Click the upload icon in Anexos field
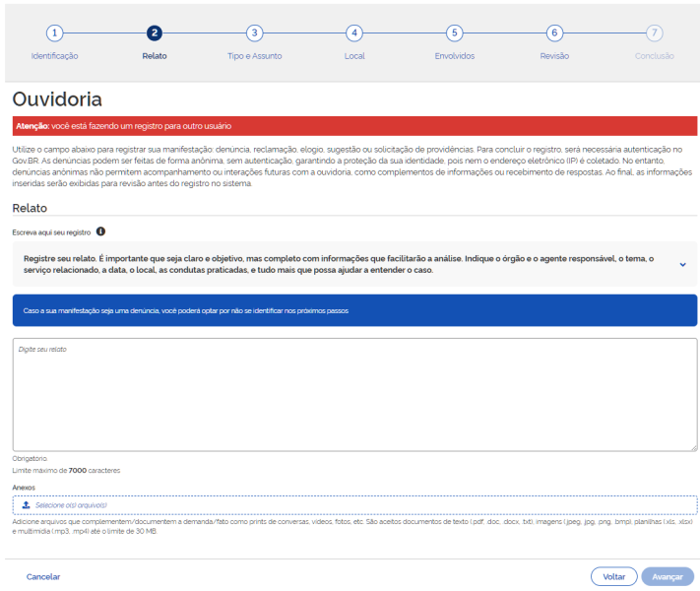This screenshot has width=700, height=591. coord(26,504)
